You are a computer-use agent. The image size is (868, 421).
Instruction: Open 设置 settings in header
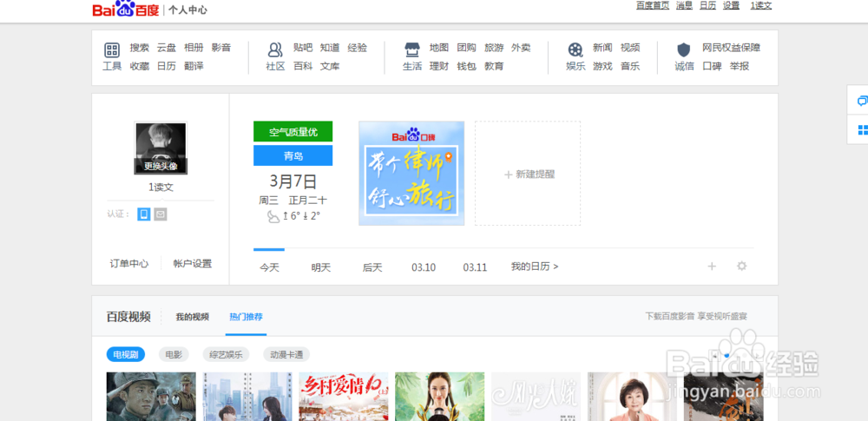click(x=731, y=5)
